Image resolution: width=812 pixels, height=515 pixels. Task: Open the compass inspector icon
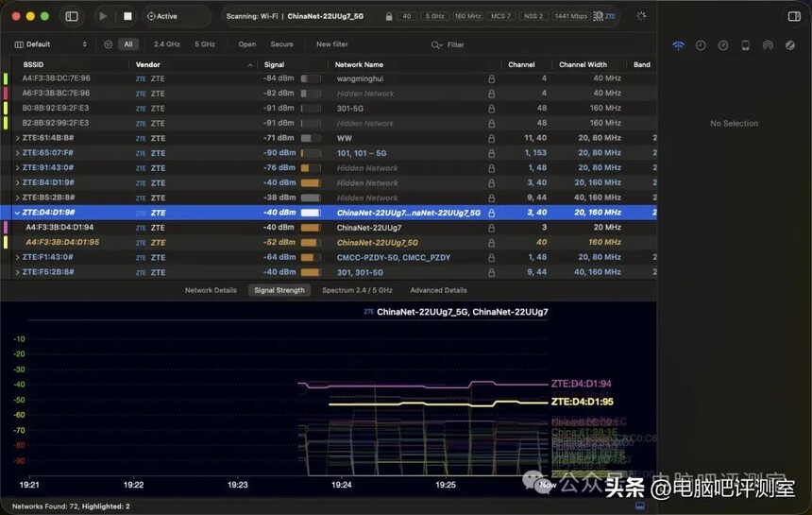[723, 45]
